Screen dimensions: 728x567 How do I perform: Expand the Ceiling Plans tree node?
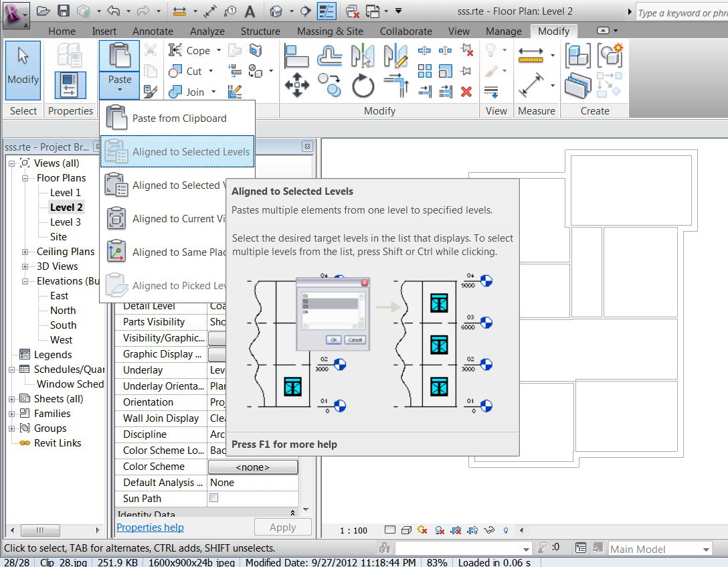[x=25, y=252]
